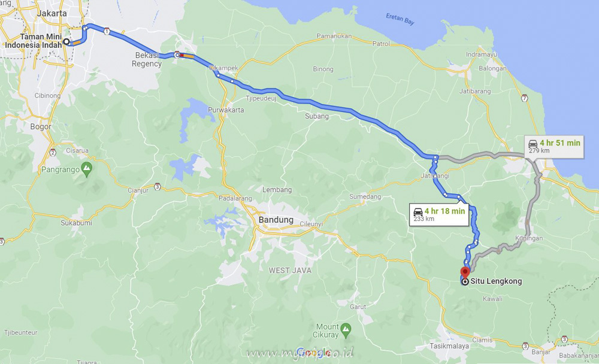599x364 pixels.
Task: Click the car icon in 4 hr 51 min box
Action: [x=533, y=143]
